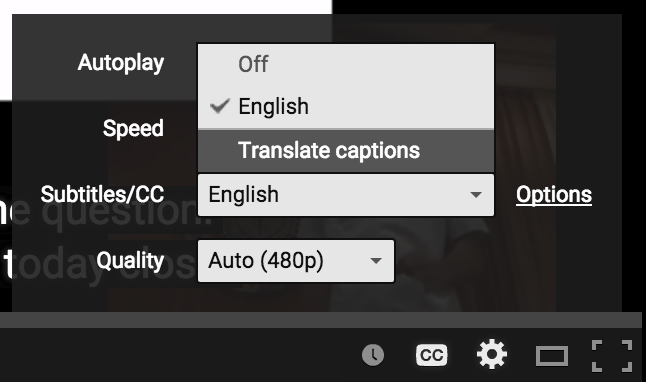646x382 pixels.
Task: Select Off in the subtitles list
Action: pyautogui.click(x=346, y=64)
